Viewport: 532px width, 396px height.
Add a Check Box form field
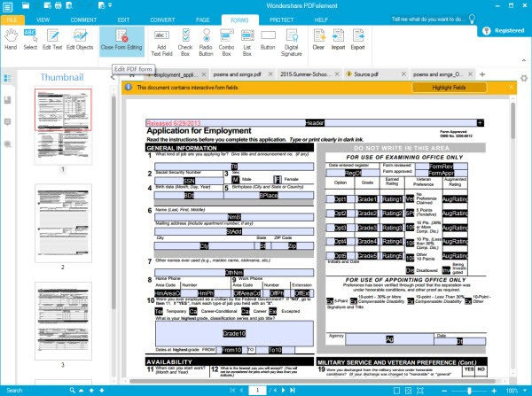[x=185, y=43]
